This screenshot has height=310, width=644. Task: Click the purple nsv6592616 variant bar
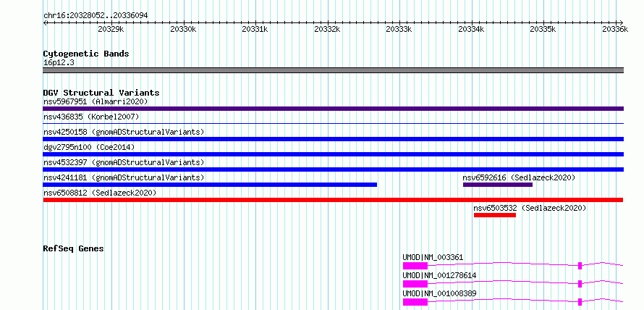pyautogui.click(x=498, y=185)
